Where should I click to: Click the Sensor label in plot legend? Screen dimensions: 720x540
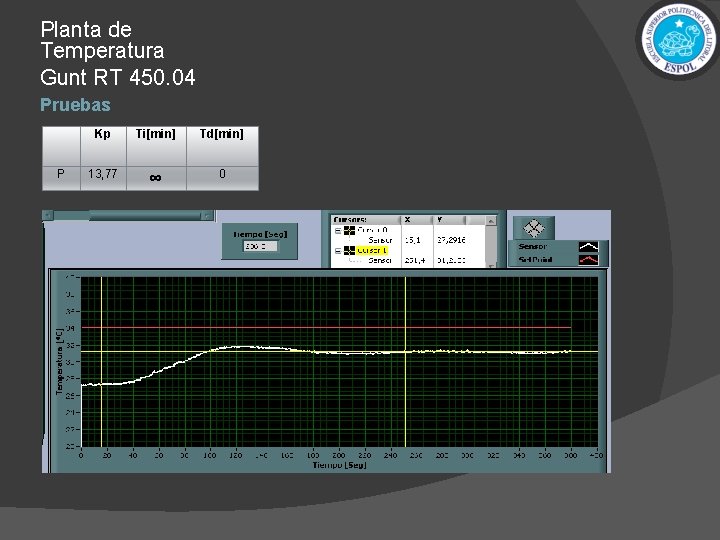[x=532, y=247]
